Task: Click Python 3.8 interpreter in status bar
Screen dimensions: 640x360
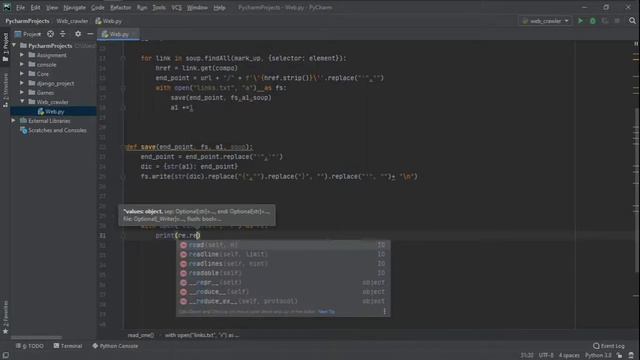Action: point(598,355)
